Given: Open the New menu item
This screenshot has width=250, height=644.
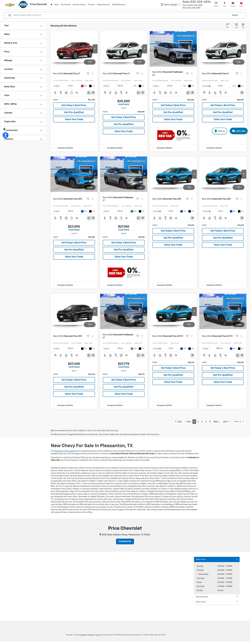Looking at the screenshot, I should point(56,5).
